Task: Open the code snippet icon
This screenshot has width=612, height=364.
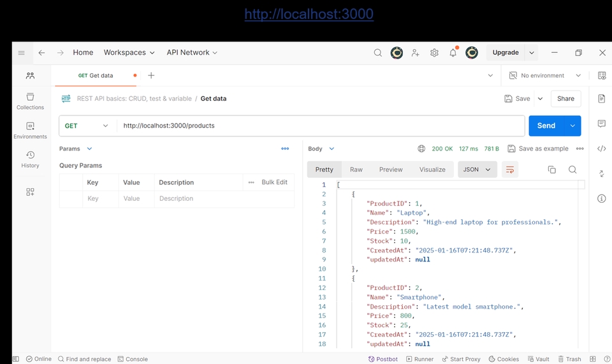Action: [x=601, y=149]
